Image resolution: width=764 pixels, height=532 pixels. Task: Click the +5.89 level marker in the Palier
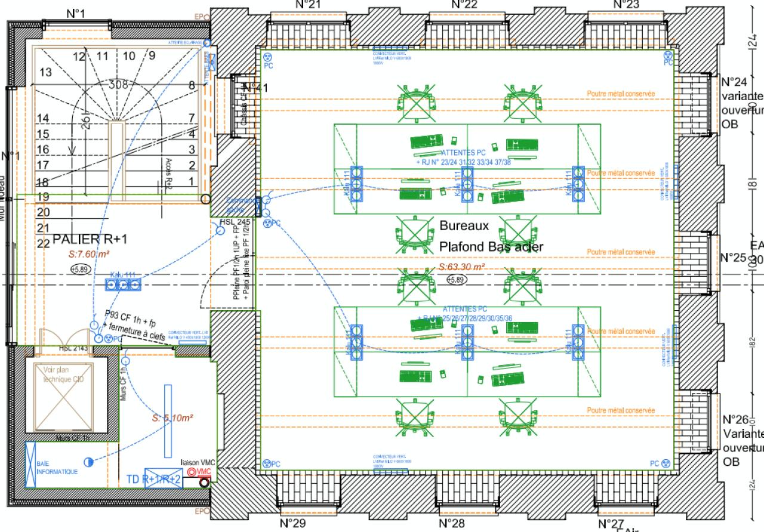(80, 270)
